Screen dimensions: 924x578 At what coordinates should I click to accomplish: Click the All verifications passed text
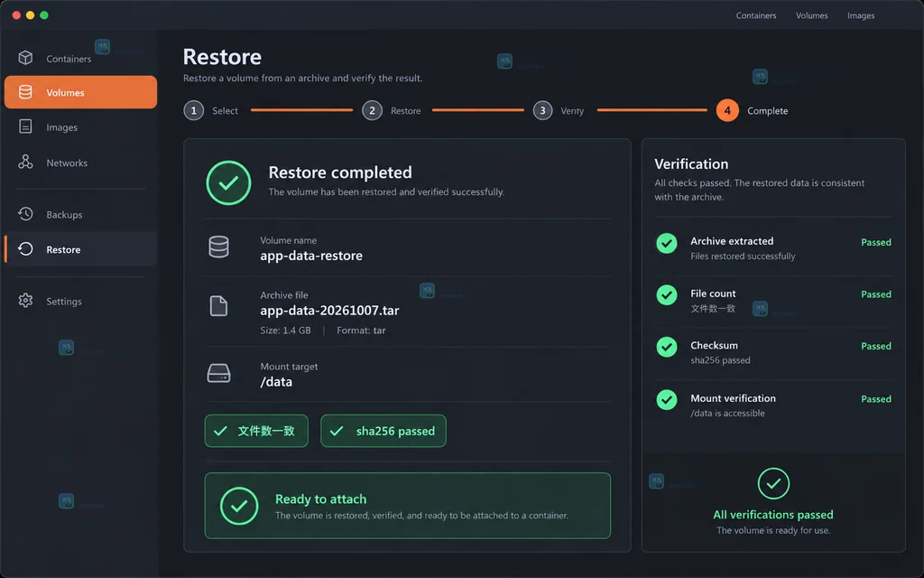773,515
